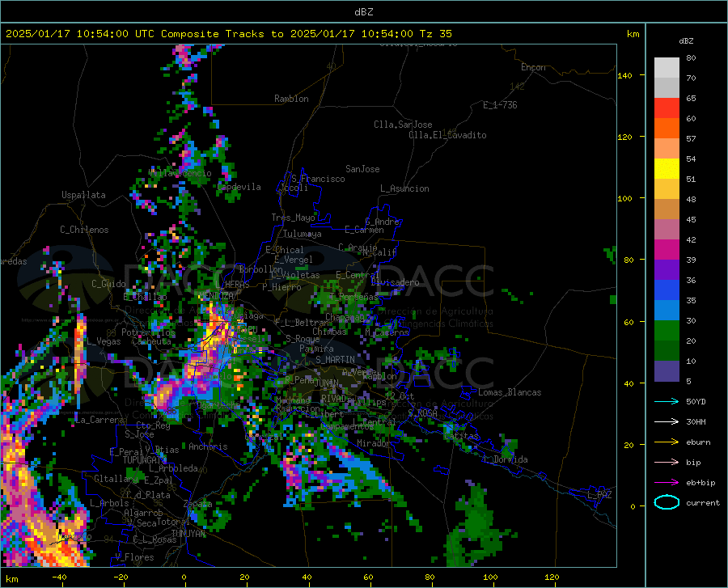Image resolution: width=728 pixels, height=588 pixels.
Task: Click the Palmira map label
Action: coord(316,348)
